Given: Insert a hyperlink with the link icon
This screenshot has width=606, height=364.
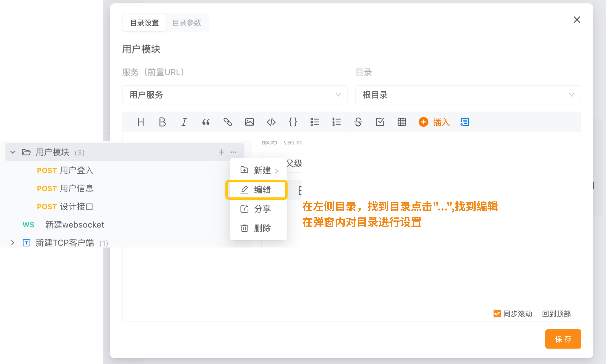Looking at the screenshot, I should 227,122.
